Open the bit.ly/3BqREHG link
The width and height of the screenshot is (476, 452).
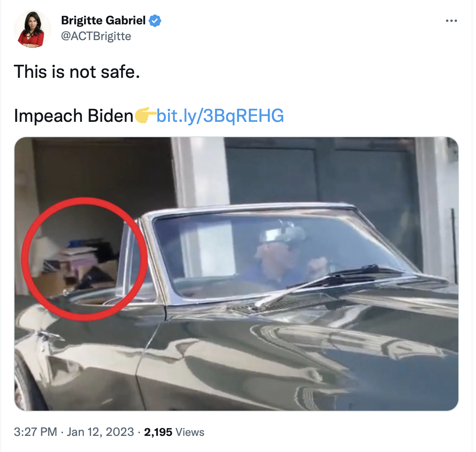[x=220, y=116]
